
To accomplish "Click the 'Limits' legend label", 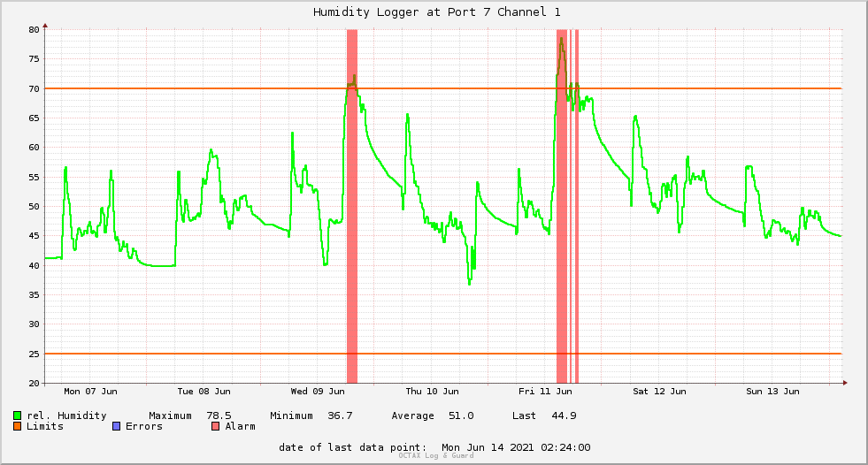I will (45, 426).
